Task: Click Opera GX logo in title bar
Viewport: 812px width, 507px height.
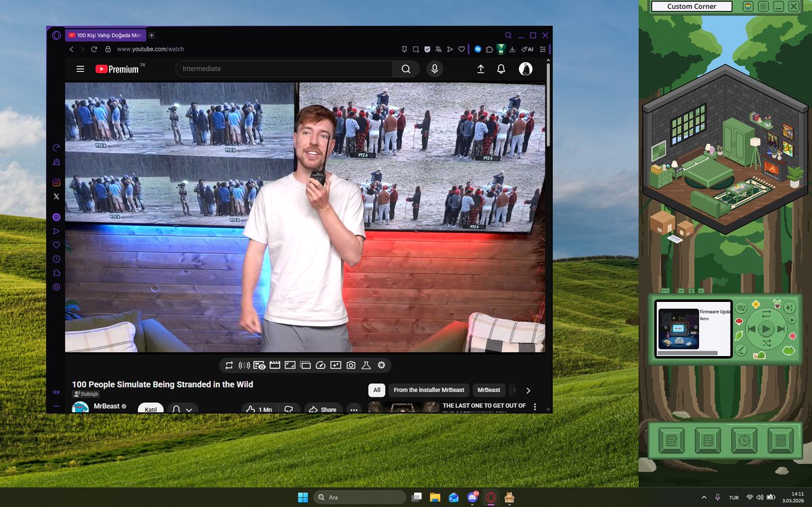Action: coord(56,35)
